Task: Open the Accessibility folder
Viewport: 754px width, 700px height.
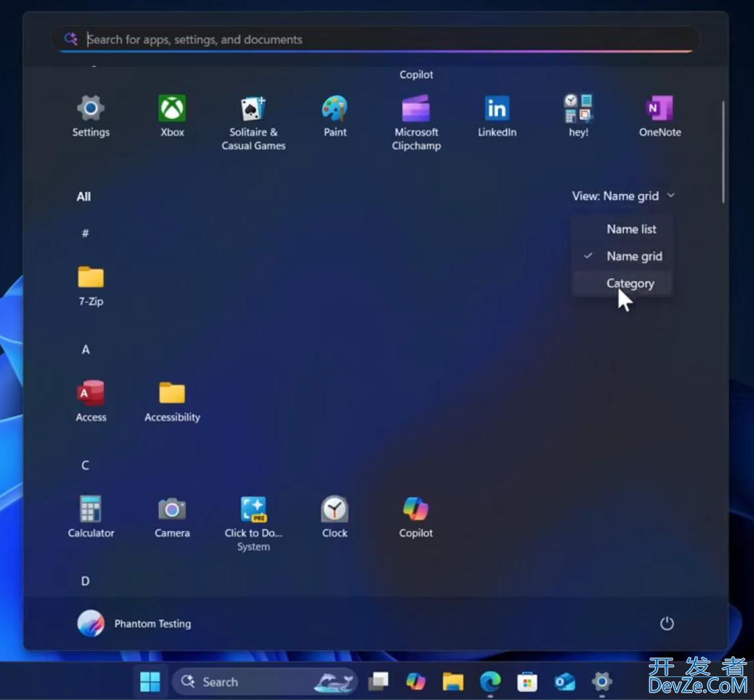Action: [x=172, y=402]
